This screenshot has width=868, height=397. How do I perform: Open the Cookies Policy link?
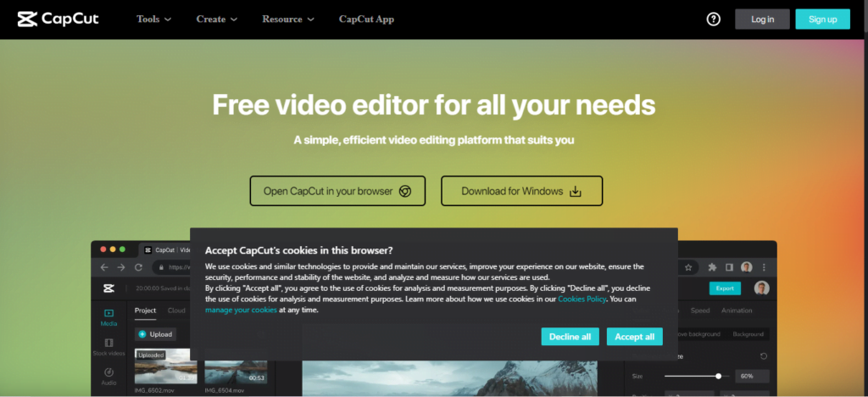pos(581,299)
